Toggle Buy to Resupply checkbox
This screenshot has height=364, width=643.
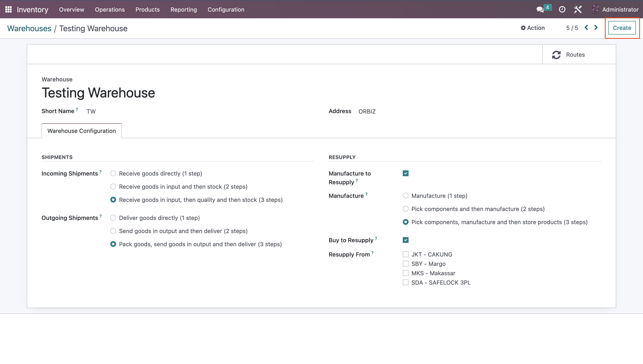[x=405, y=240]
